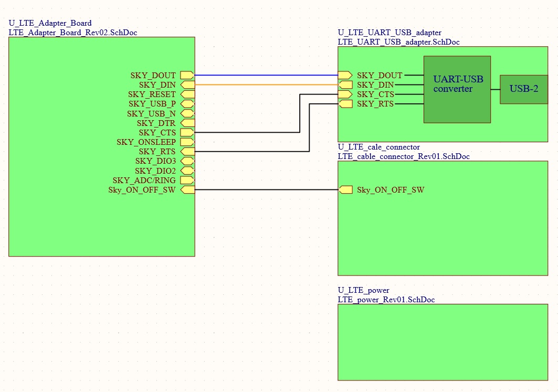Select the SKY_ONSLEEP sheet entry port

tap(187, 142)
